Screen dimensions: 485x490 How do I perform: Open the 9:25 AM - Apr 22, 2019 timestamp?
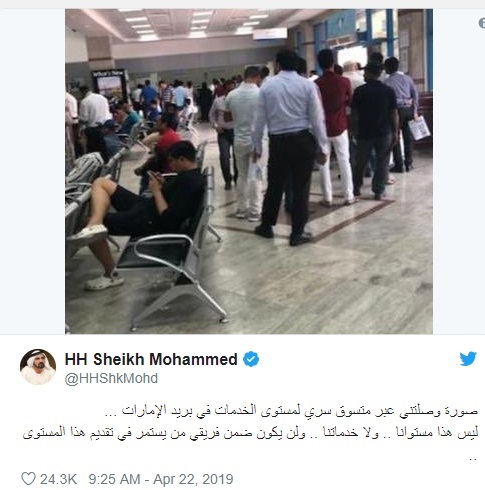161,479
